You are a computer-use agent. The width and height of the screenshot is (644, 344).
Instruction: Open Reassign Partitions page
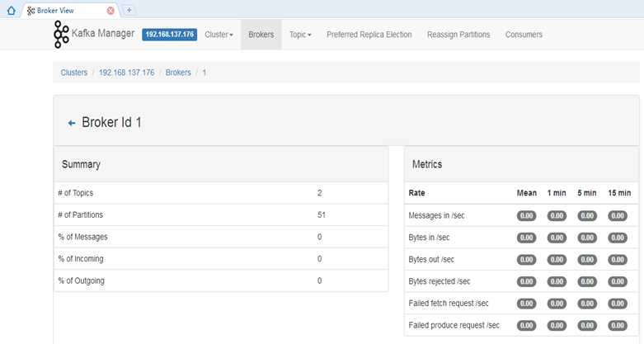(x=458, y=35)
